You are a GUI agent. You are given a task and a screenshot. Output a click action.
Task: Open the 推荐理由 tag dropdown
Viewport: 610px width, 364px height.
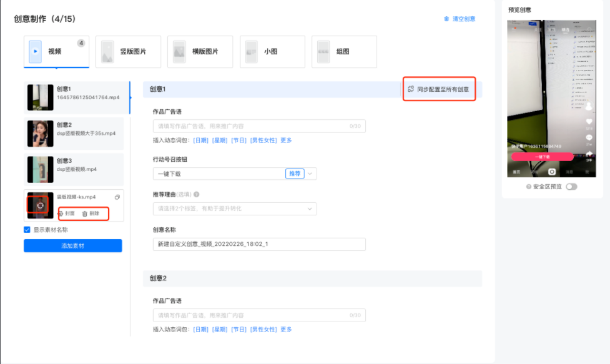[309, 208]
